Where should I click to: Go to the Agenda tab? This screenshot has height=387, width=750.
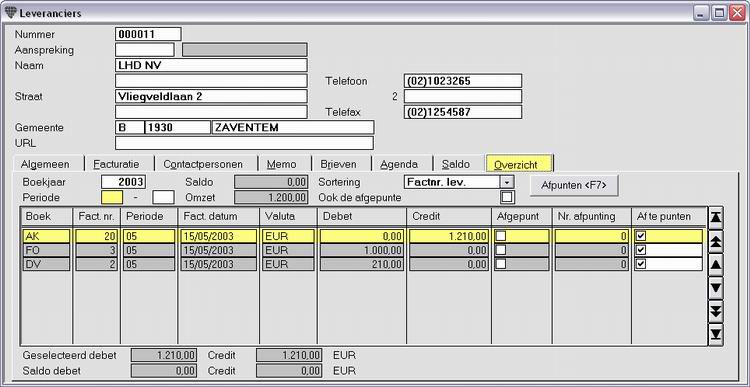tap(399, 164)
